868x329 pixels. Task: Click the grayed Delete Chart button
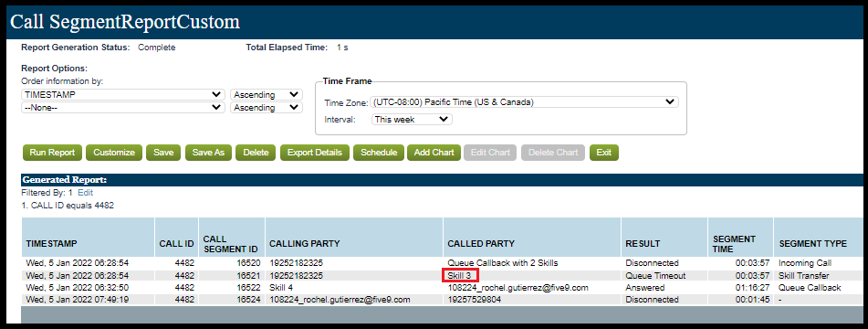[553, 153]
